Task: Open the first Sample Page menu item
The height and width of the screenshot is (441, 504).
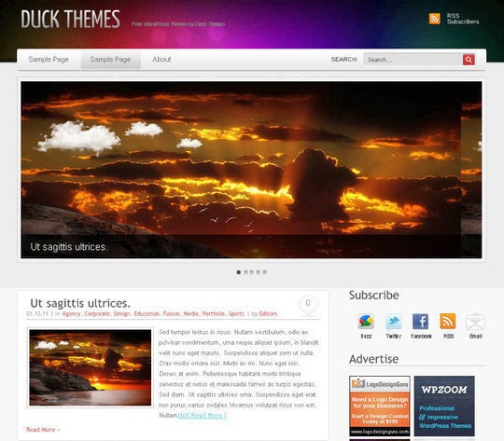Action: [49, 60]
